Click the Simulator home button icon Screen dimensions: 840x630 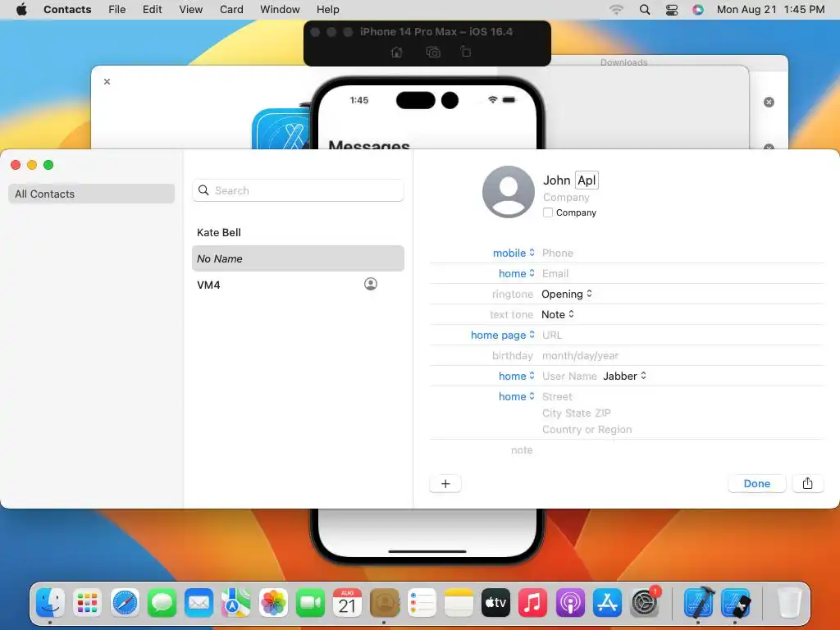pyautogui.click(x=396, y=52)
